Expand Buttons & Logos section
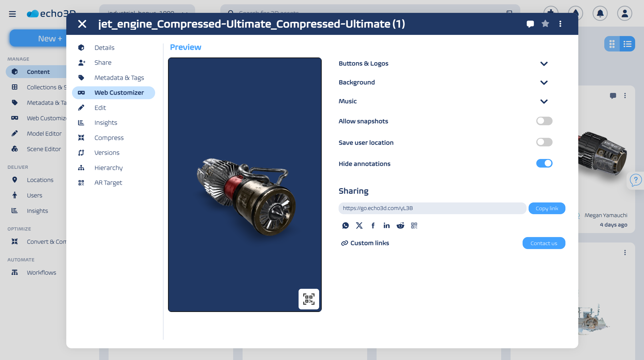The image size is (644, 360). tap(544, 64)
